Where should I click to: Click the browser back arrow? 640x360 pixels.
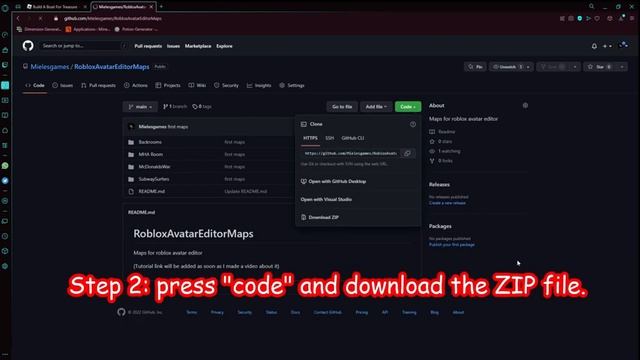pos(18,18)
